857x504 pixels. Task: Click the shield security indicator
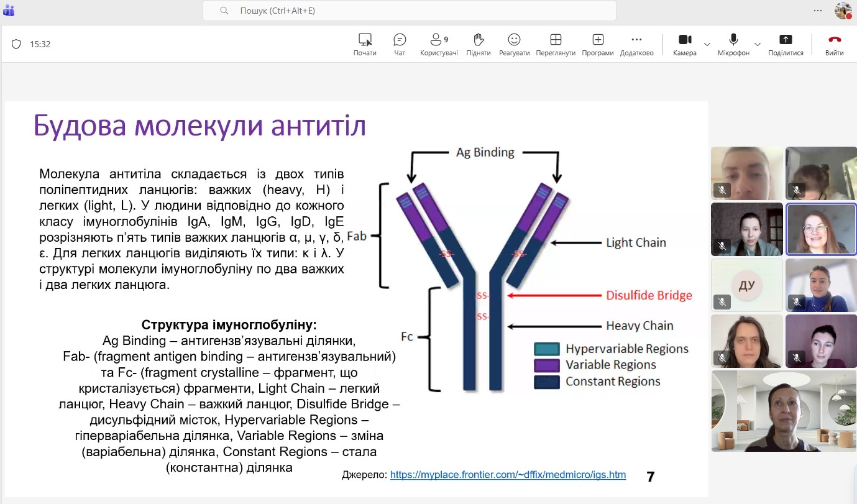tap(16, 44)
